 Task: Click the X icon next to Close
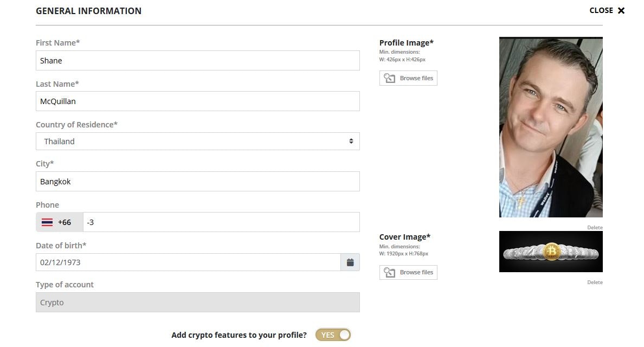(621, 10)
